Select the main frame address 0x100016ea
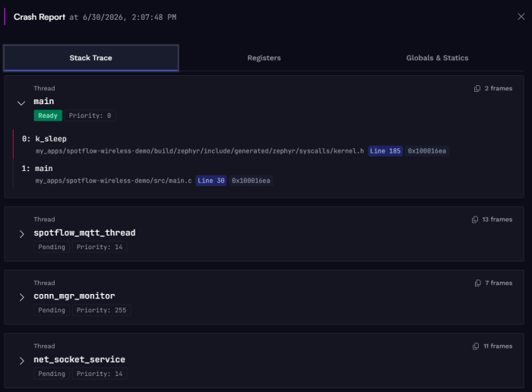 pos(251,181)
